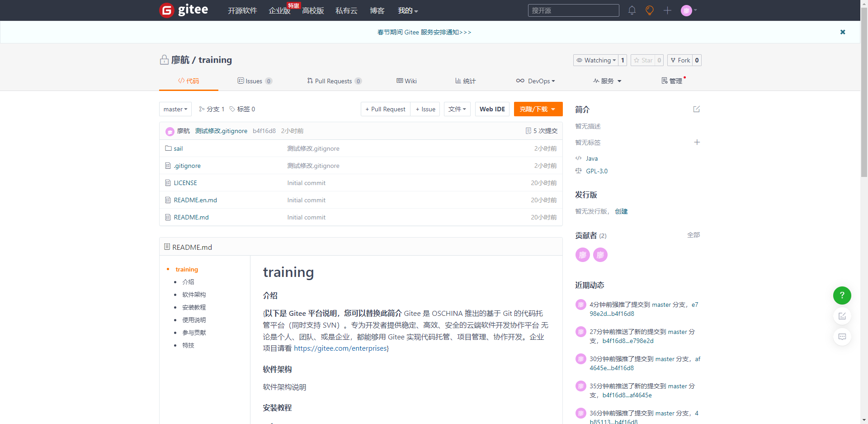Jump to 介绍 in README outline
The height and width of the screenshot is (424, 868).
pos(188,282)
